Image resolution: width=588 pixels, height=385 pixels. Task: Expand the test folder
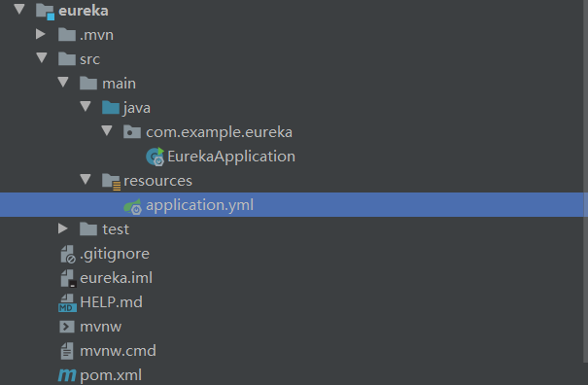pyautogui.click(x=62, y=228)
